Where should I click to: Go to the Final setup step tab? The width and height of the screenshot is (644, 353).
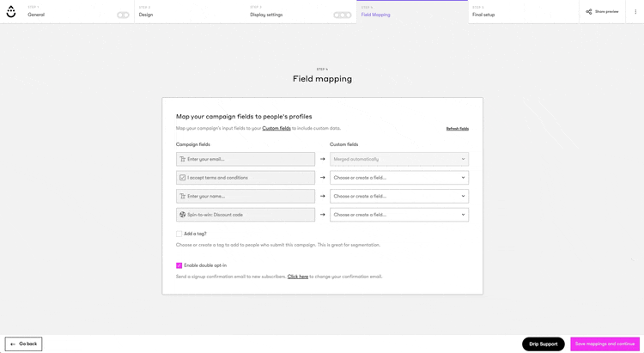click(x=524, y=11)
